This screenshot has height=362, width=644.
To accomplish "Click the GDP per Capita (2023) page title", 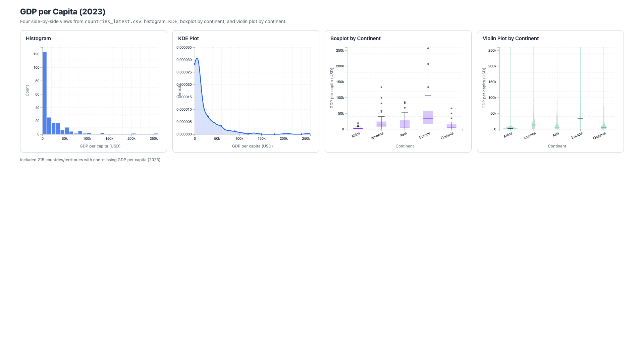I will point(63,12).
